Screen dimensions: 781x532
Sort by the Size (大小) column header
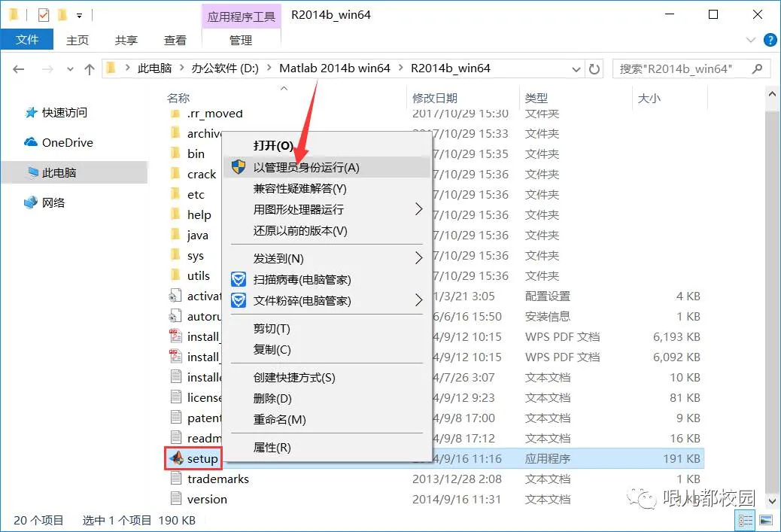coord(649,98)
